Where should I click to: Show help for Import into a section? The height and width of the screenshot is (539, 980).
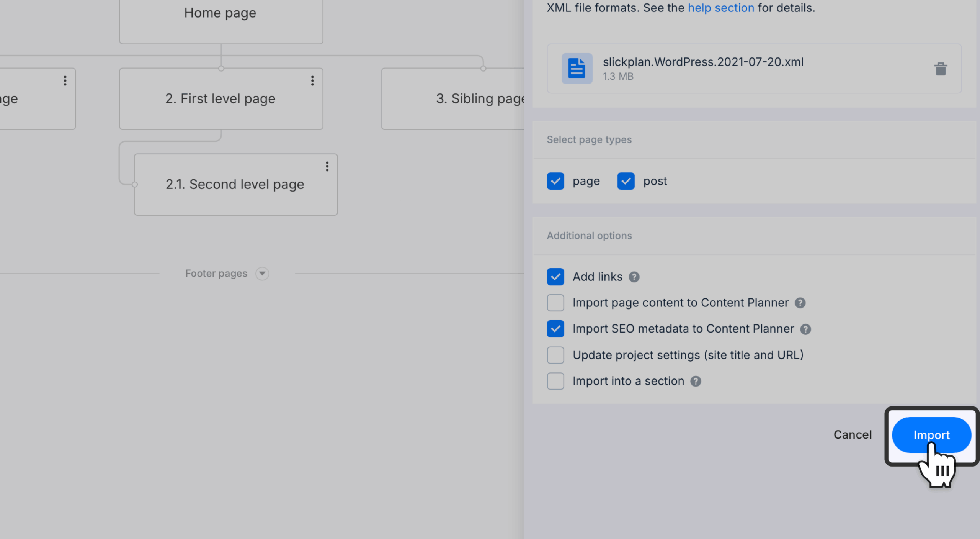[x=696, y=381]
